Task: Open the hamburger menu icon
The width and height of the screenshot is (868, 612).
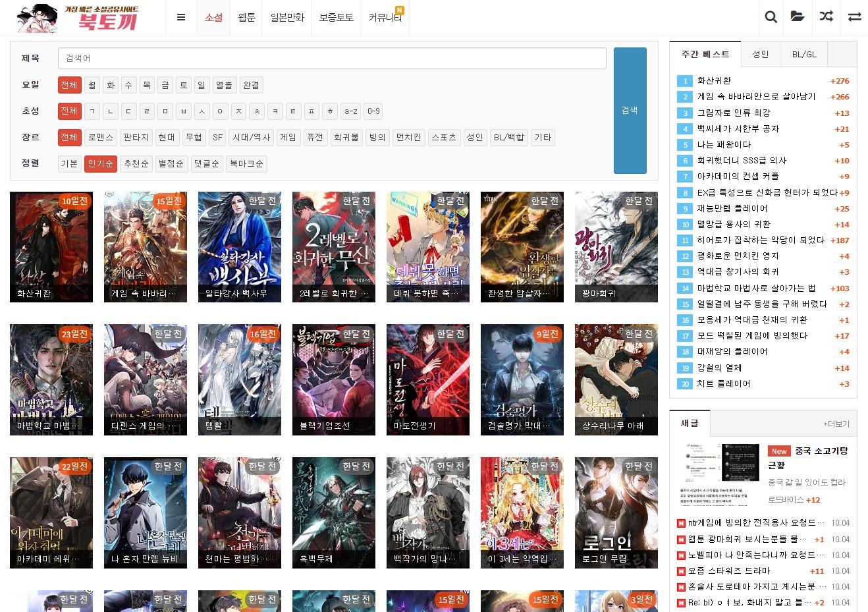Action: coord(181,18)
